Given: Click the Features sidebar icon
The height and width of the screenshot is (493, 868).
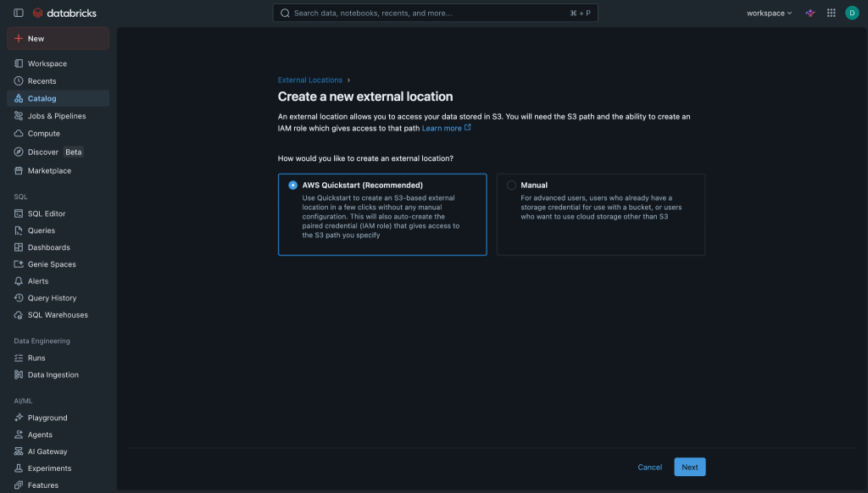Looking at the screenshot, I should coord(19,485).
